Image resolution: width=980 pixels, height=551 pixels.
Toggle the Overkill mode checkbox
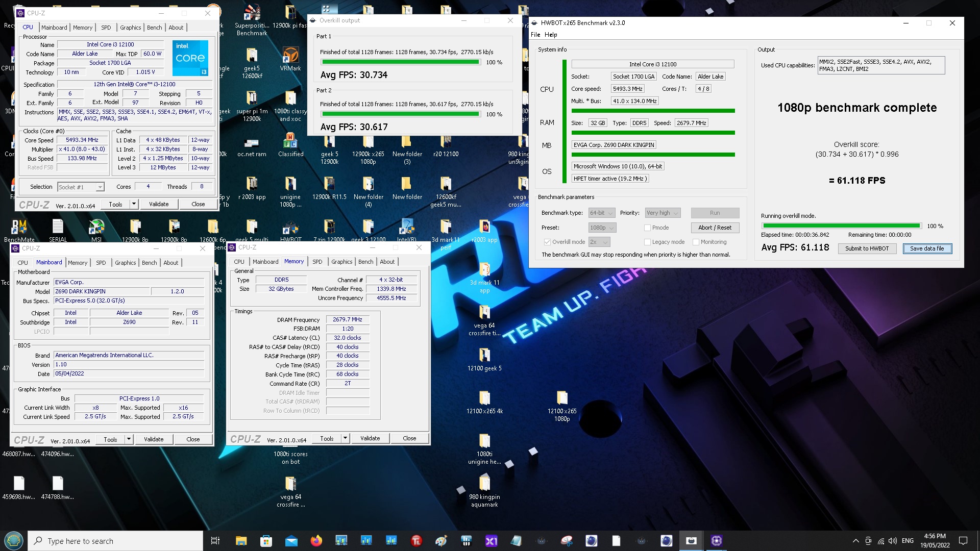coord(547,242)
